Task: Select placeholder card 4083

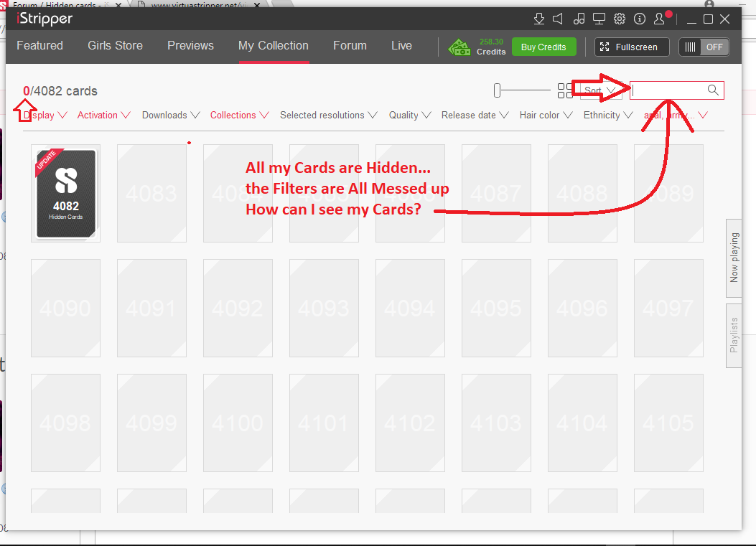Action: coord(152,193)
